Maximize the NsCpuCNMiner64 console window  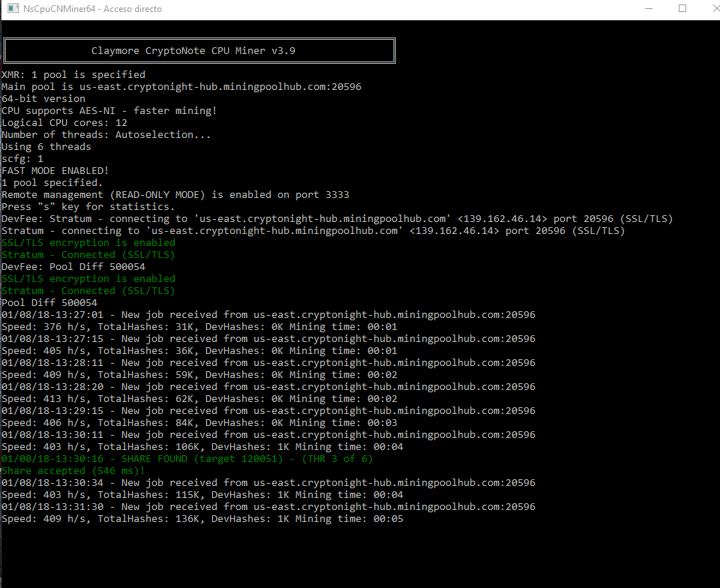point(682,9)
